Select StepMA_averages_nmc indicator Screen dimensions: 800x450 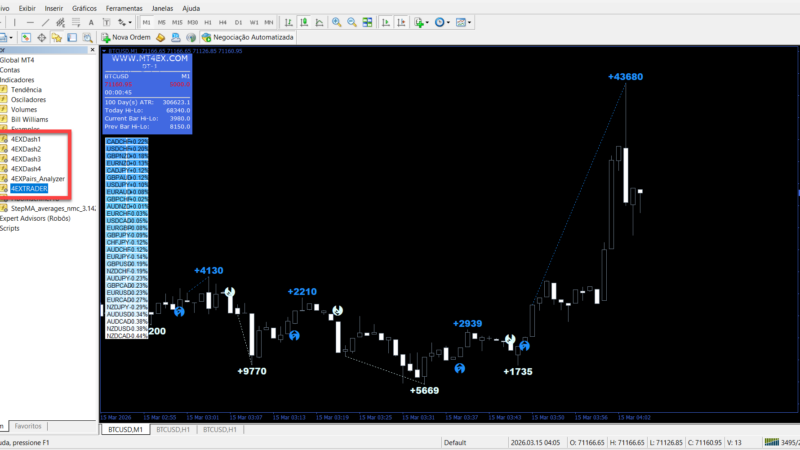(53, 209)
